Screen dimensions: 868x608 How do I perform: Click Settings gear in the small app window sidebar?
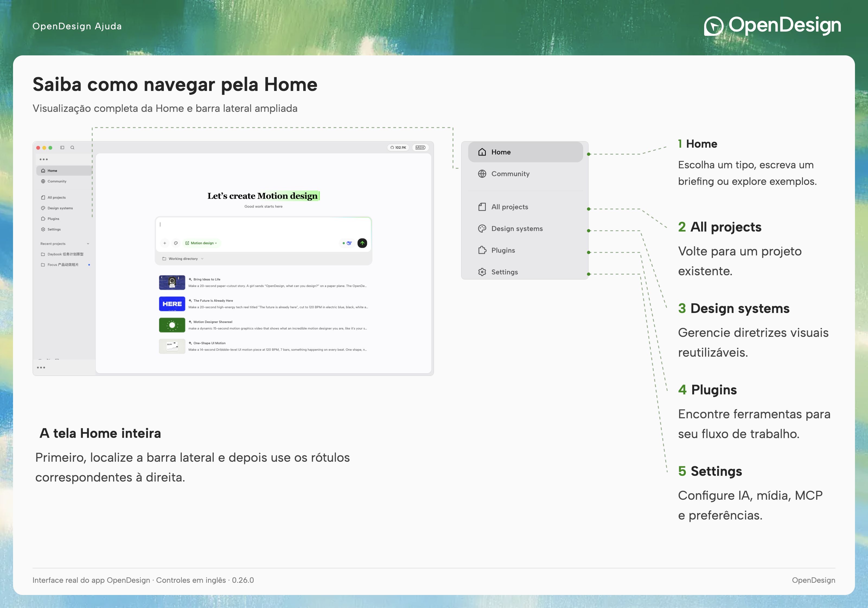43,229
